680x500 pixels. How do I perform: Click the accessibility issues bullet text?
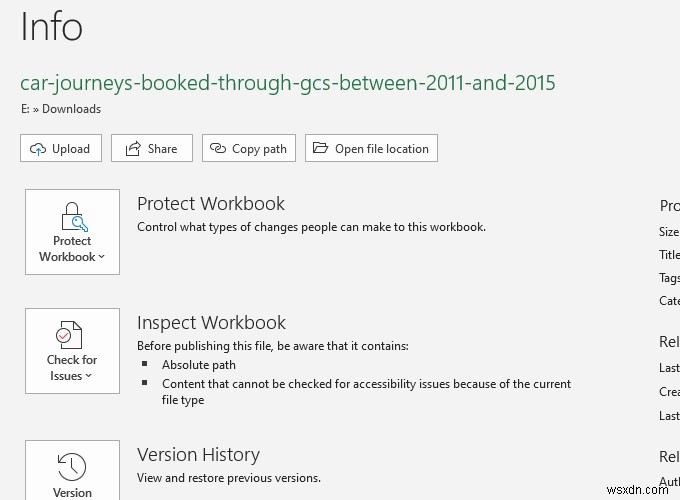pyautogui.click(x=366, y=392)
